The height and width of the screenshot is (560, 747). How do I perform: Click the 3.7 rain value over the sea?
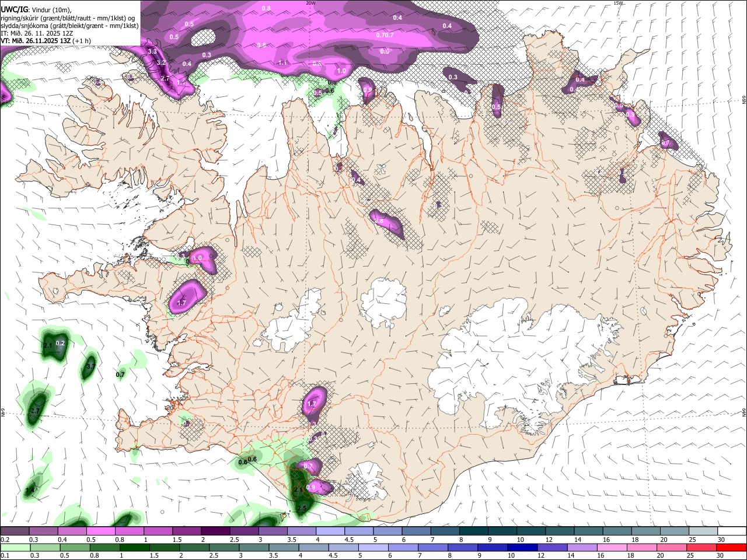[x=90, y=366]
